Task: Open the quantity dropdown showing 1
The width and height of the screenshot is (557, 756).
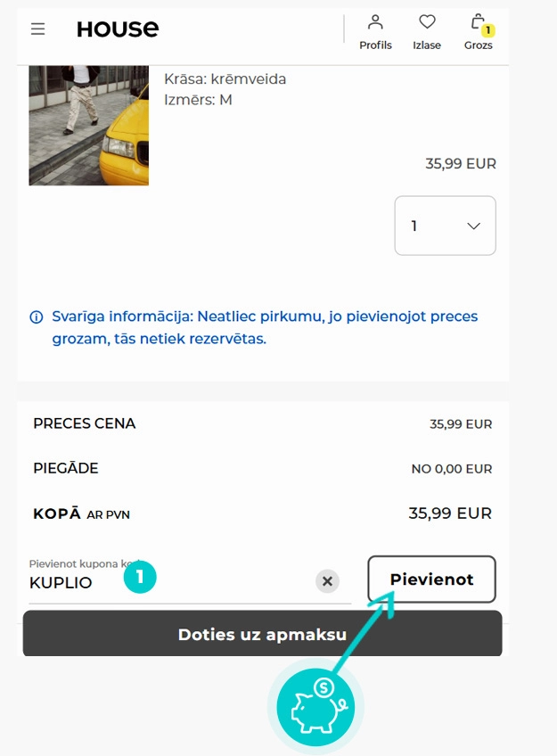Action: (x=445, y=226)
